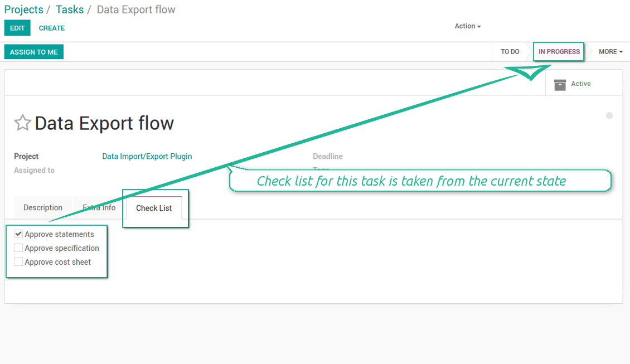Viewport: 630px width, 364px height.
Task: Select the Check List tab
Action: tap(154, 208)
